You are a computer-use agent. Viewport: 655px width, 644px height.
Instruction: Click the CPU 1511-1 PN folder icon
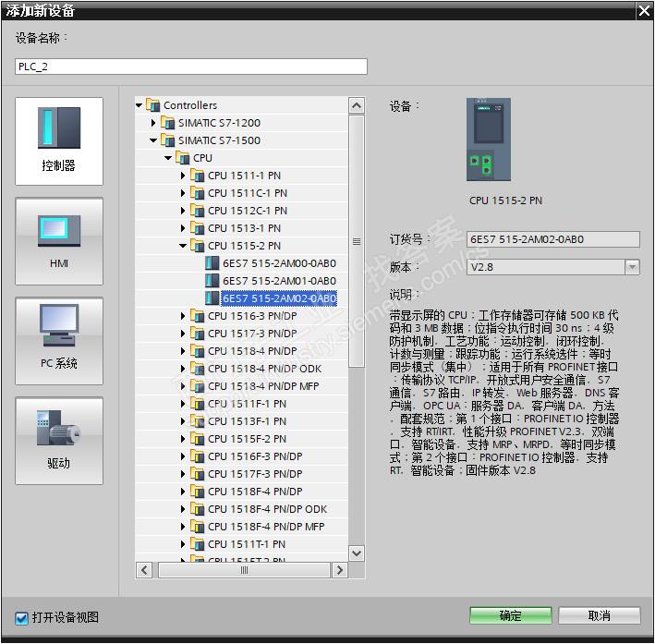point(197,176)
